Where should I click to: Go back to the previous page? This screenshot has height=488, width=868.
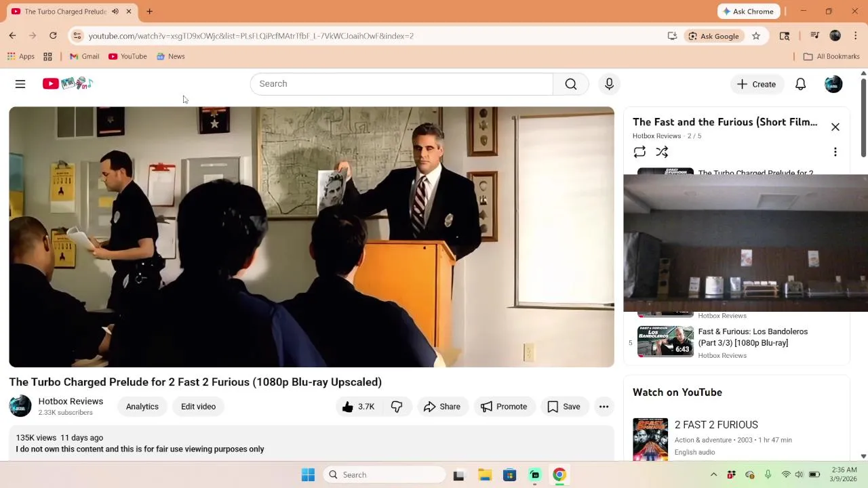[x=12, y=36]
